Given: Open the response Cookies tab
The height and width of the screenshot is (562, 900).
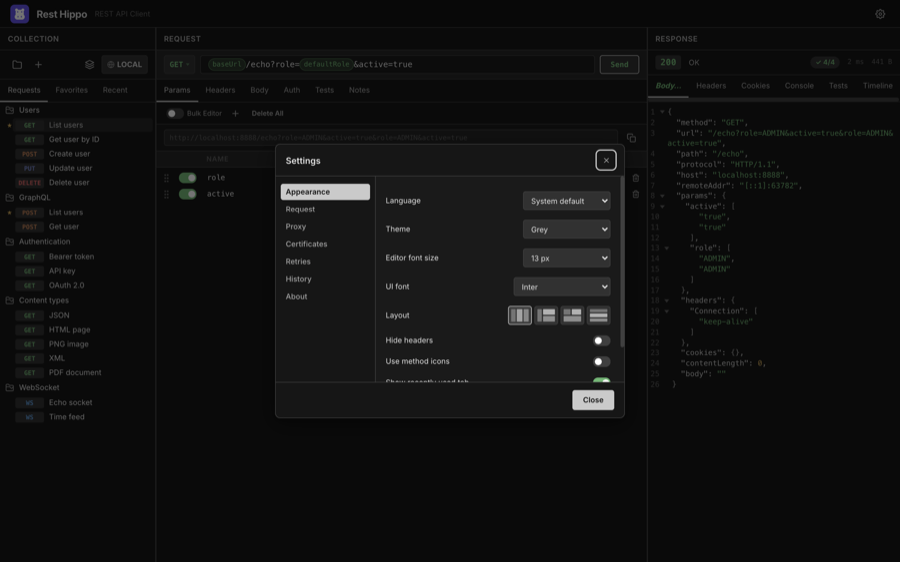Looking at the screenshot, I should click(x=755, y=86).
